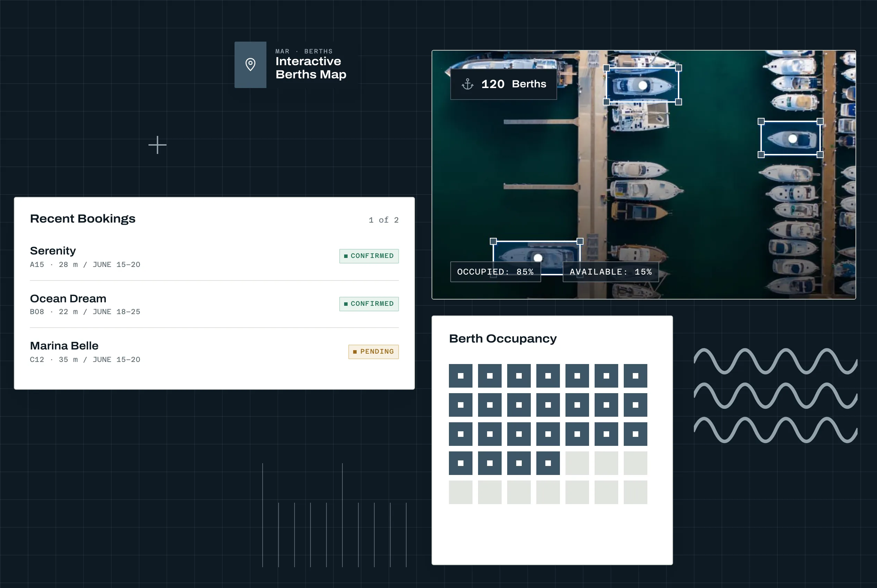Click the A15 · 28 m / JUNE 15–20 details
The height and width of the screenshot is (588, 877).
coord(85,265)
